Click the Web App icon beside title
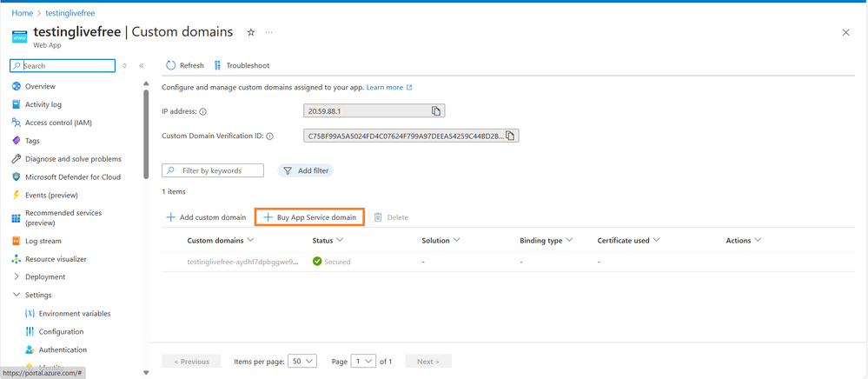The height and width of the screenshot is (379, 868). click(20, 37)
